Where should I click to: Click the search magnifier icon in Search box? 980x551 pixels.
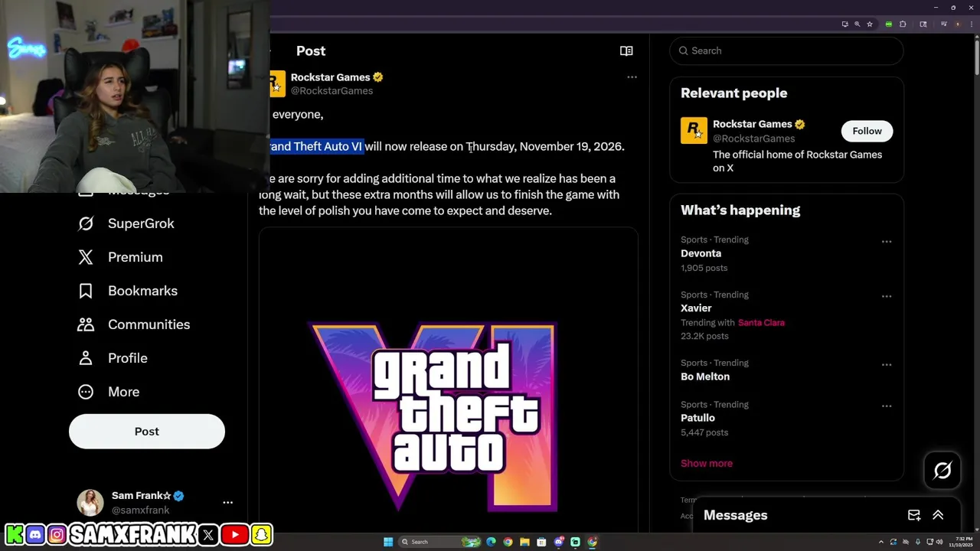pyautogui.click(x=683, y=51)
